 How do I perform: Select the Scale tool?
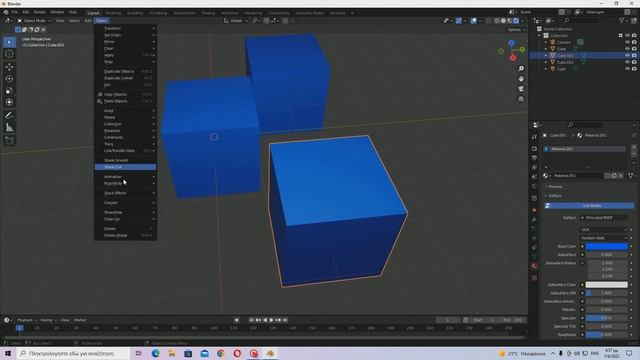click(x=9, y=91)
